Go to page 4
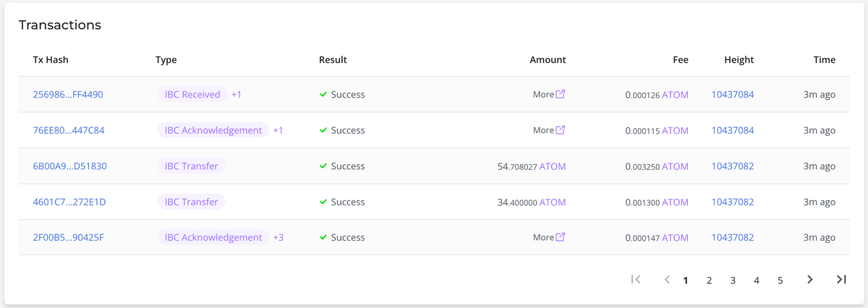This screenshot has width=868, height=308. tap(757, 281)
